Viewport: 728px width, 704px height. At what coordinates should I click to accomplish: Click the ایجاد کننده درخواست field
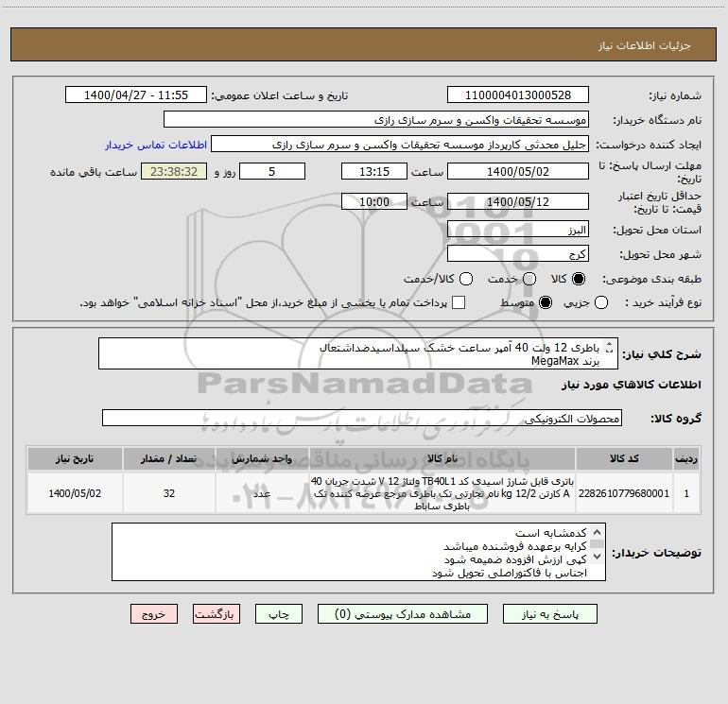tap(400, 144)
